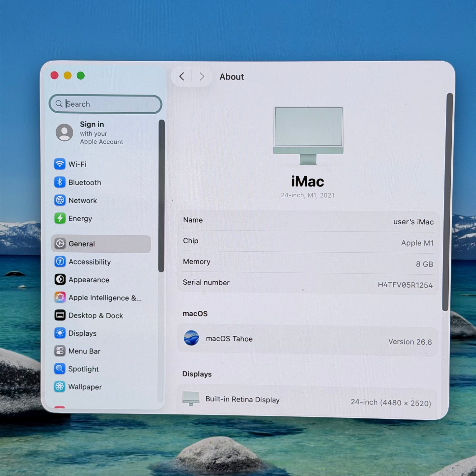
Task: Select the Menu Bar label in sidebar
Action: [84, 351]
